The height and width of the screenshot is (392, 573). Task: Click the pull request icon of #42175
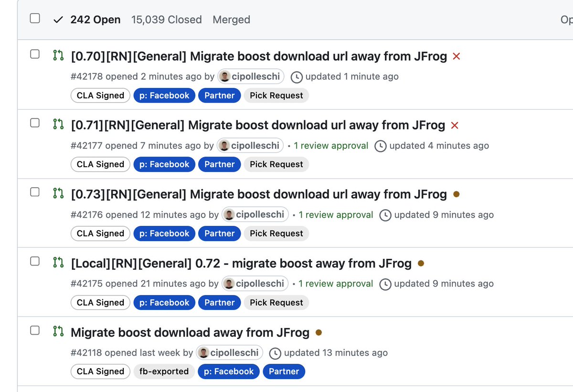pos(58,263)
